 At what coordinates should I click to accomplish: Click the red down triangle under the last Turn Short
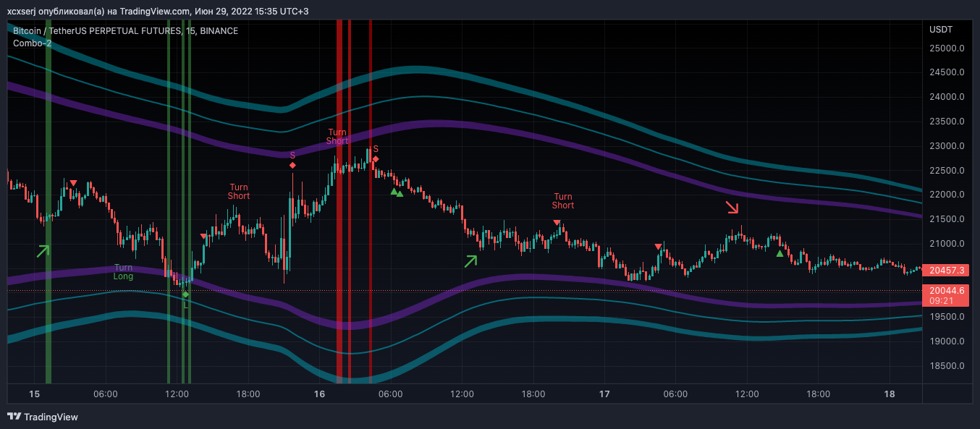(x=557, y=223)
